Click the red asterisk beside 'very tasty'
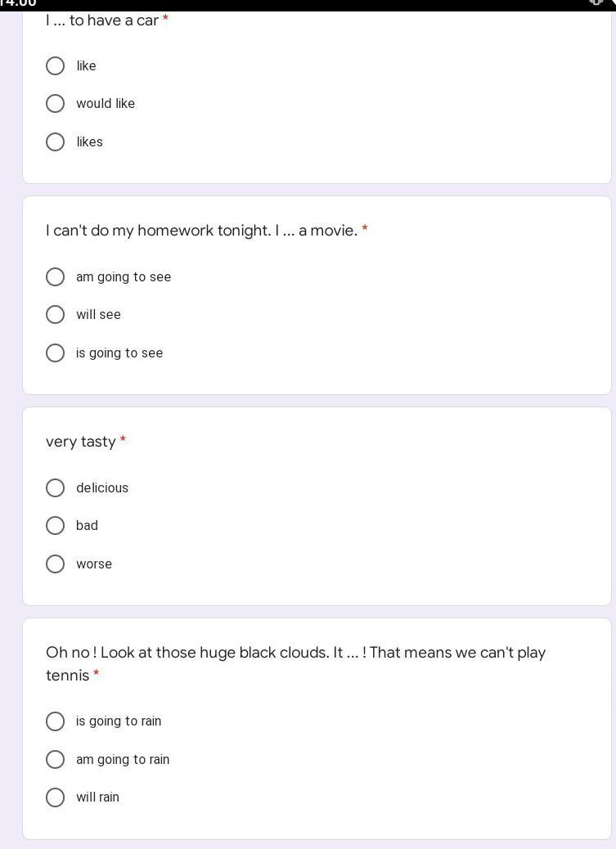616x849 pixels. [123, 441]
